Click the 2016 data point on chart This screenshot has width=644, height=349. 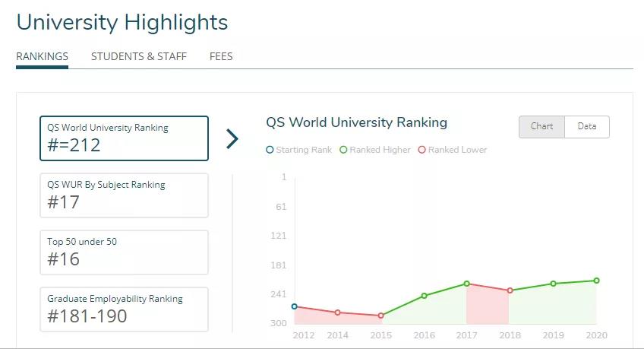click(x=425, y=296)
